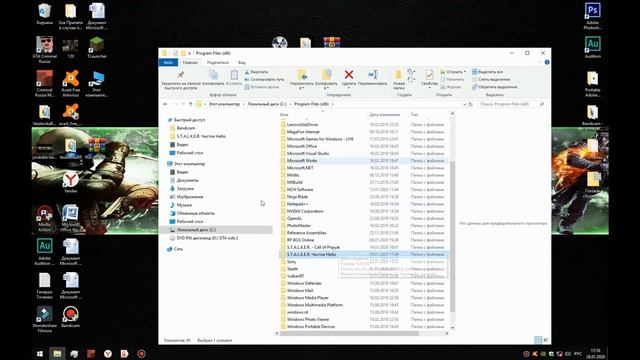Select the Microsoft Visual Studio folder

(x=308, y=153)
